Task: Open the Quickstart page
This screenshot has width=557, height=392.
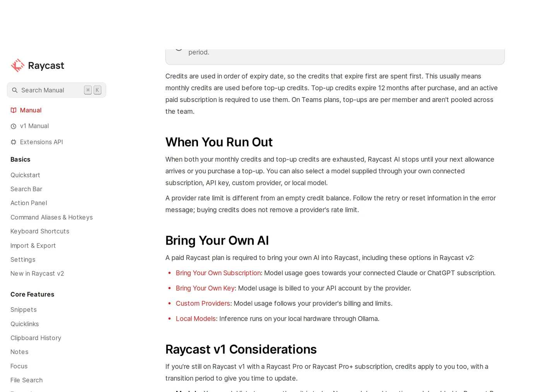Action: [x=25, y=175]
